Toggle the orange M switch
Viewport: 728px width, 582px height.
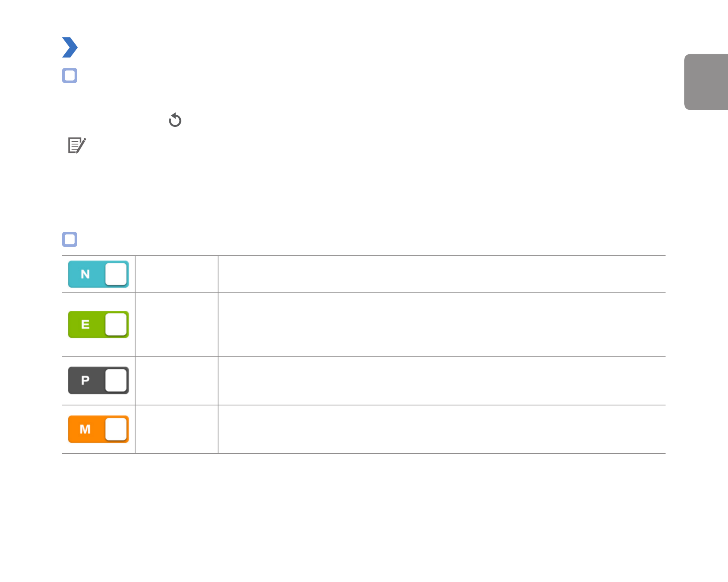coord(98,429)
